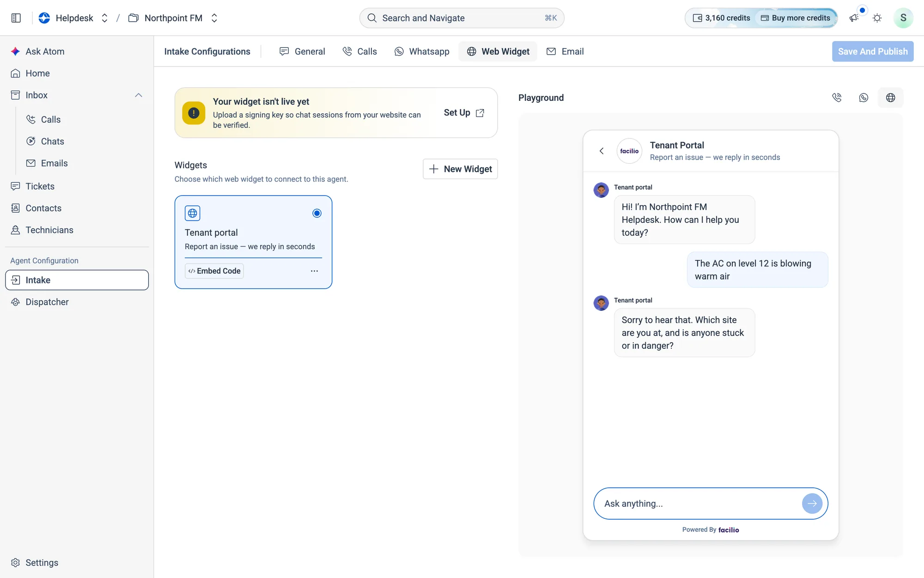924x578 pixels.
Task: Open the Tenant portal widget more options
Action: tap(314, 271)
